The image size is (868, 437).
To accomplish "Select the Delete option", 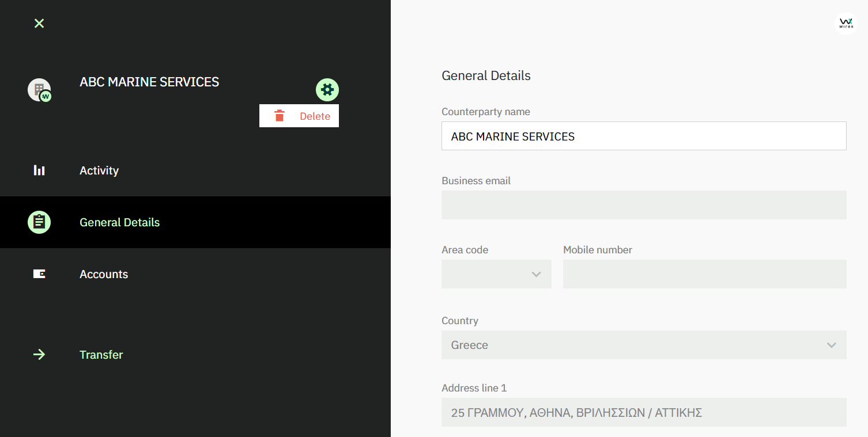I will click(299, 116).
